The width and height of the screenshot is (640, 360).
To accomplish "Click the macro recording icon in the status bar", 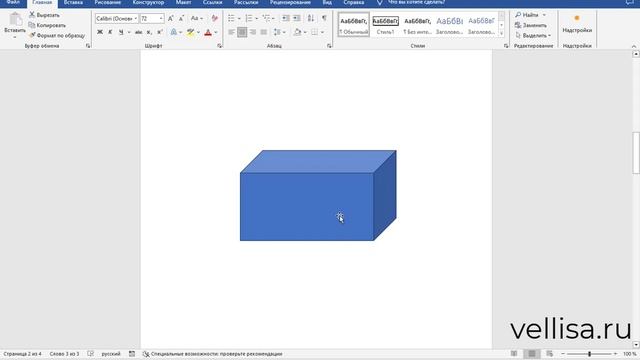I will [x=132, y=354].
